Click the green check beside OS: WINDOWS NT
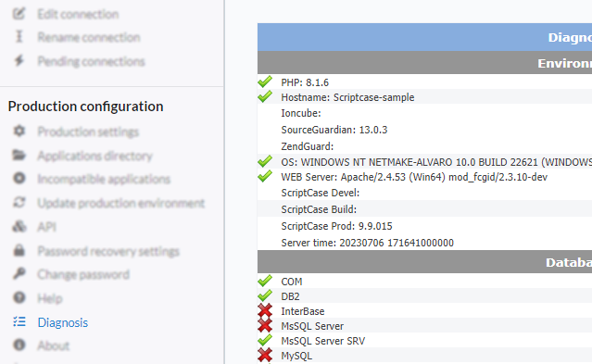Image resolution: width=592 pixels, height=364 pixels. pyautogui.click(x=265, y=161)
